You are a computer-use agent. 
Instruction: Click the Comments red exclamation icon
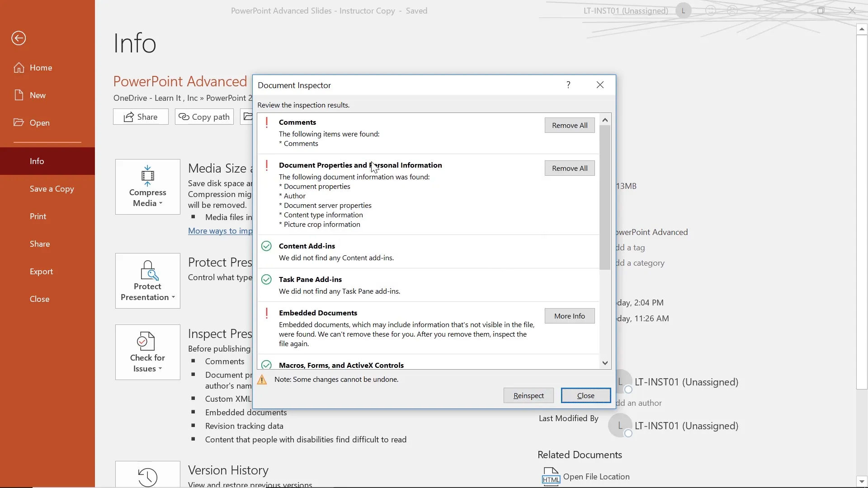267,122
